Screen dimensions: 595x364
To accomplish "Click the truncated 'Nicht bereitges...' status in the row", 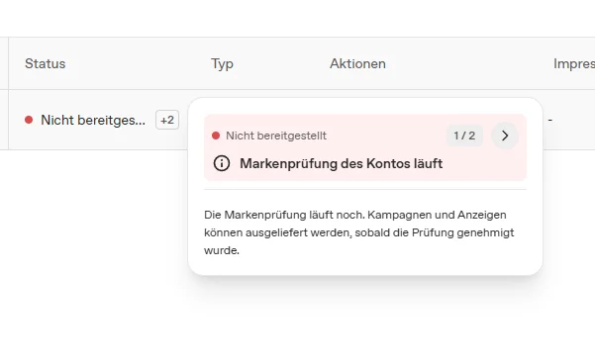I will point(93,121).
